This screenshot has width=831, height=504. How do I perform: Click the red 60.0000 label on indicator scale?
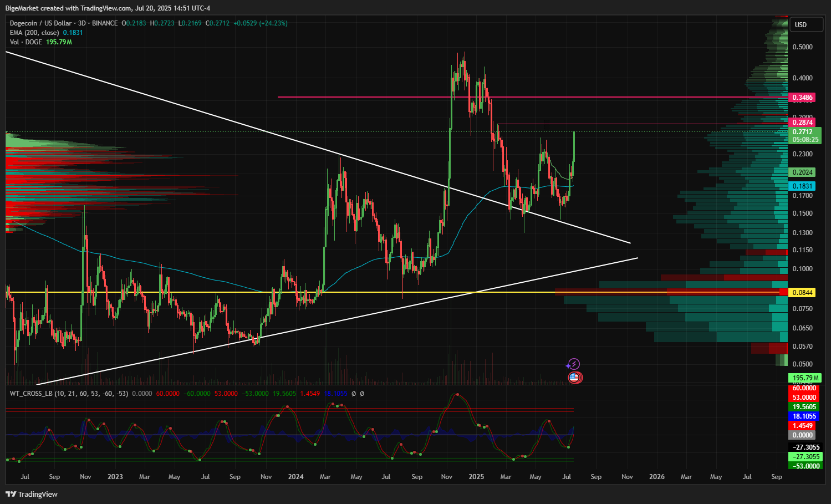pos(804,388)
